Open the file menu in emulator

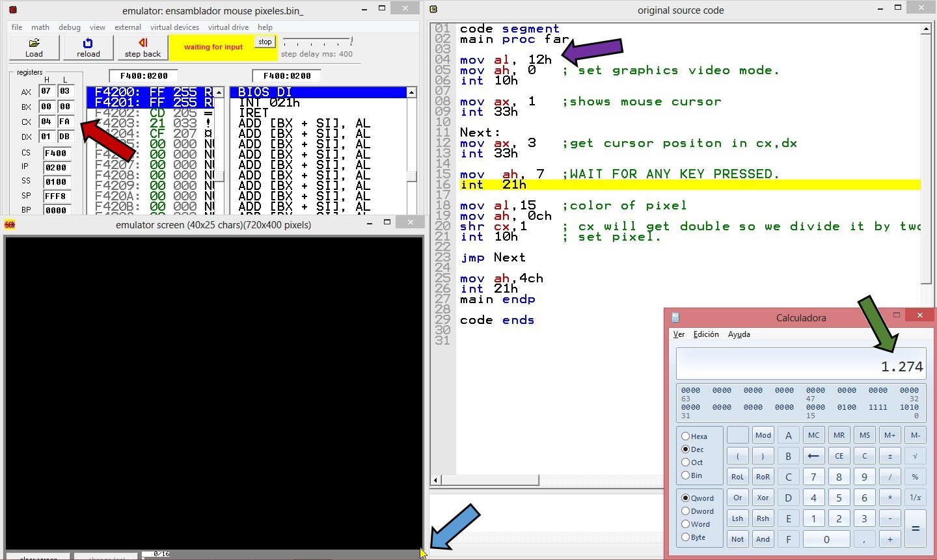point(17,27)
